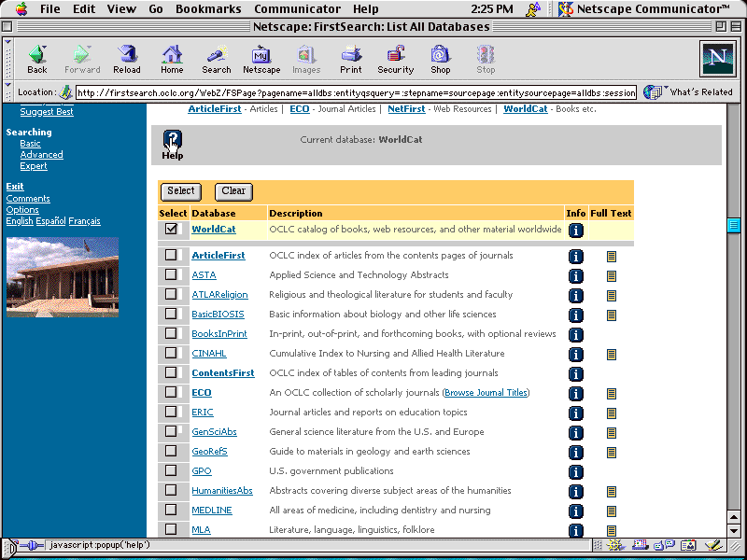Open the FirstSearch Help icon
Screen dimensions: 747x560
tap(173, 145)
